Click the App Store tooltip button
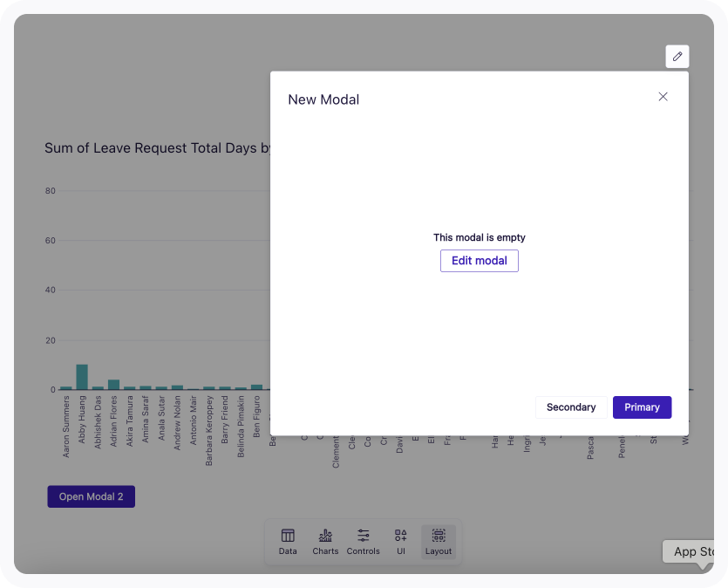 click(689, 551)
